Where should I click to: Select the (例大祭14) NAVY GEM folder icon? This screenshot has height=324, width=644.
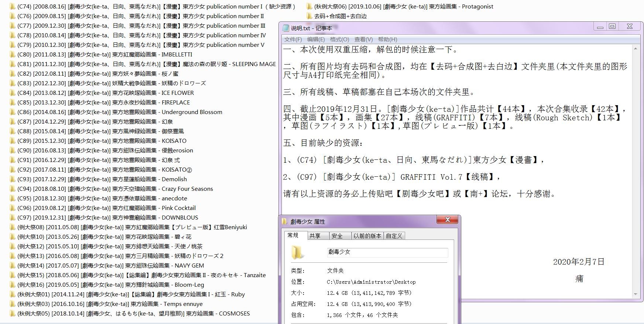tap(13, 266)
